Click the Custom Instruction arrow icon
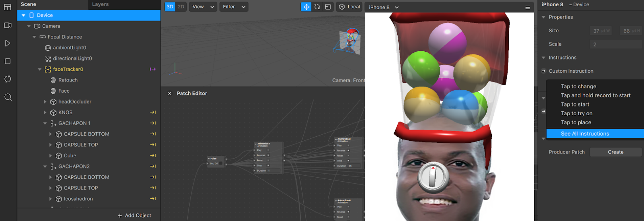The width and height of the screenshot is (644, 221). 543,71
